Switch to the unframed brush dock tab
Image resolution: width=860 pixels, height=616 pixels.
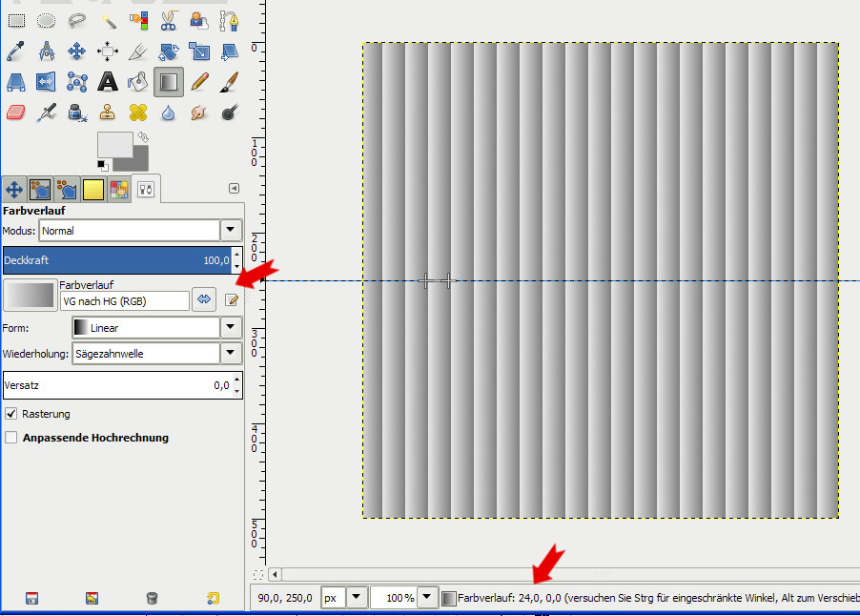pos(67,190)
